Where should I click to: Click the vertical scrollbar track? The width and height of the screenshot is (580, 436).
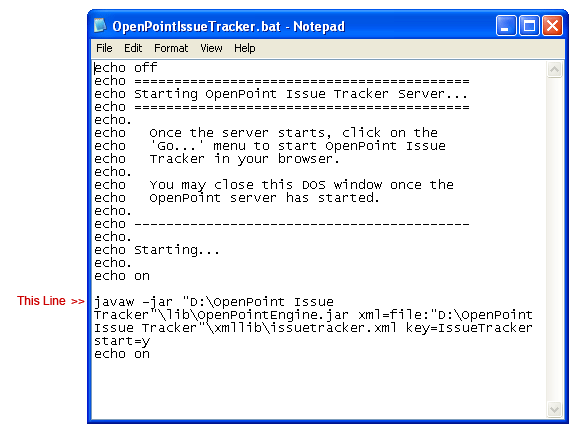(554, 239)
